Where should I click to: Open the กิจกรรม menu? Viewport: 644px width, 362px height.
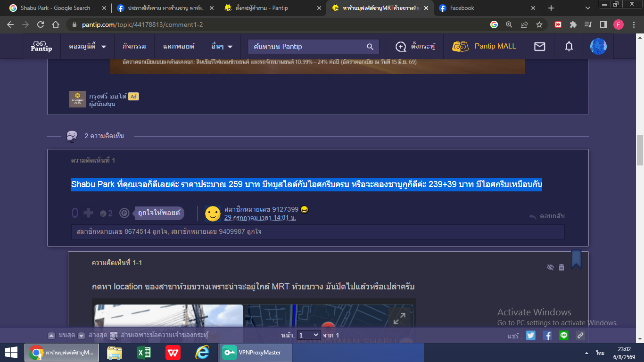click(x=134, y=46)
